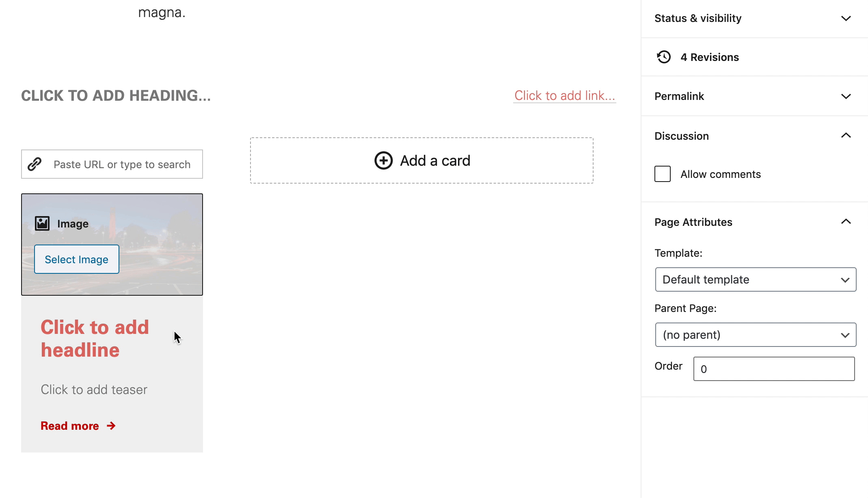
Task: Click the Select Image button
Action: [76, 259]
